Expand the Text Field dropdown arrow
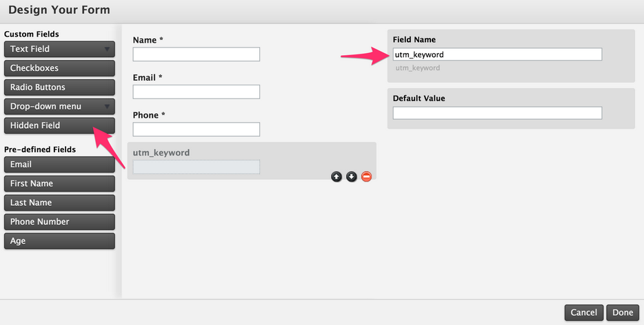Image resolution: width=644 pixels, height=325 pixels. [107, 50]
